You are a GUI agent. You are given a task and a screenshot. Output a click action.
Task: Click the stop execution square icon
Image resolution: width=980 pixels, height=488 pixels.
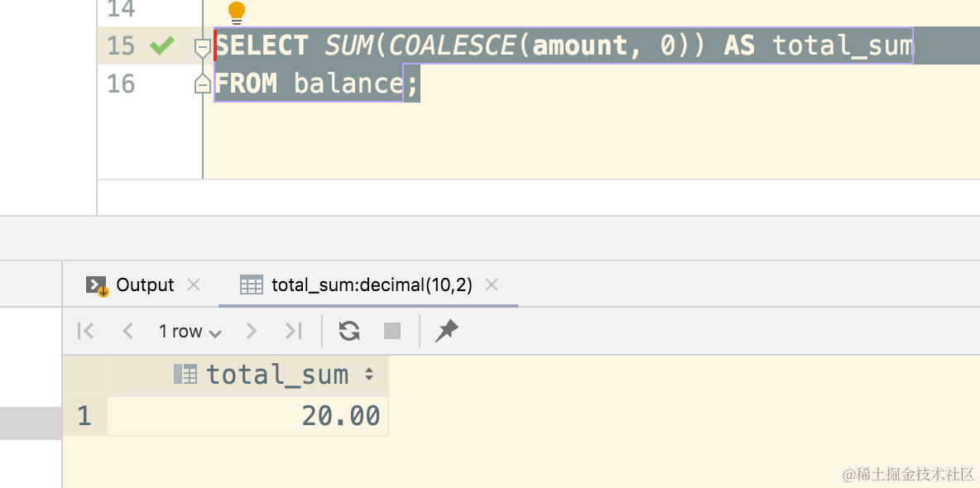[x=392, y=330]
